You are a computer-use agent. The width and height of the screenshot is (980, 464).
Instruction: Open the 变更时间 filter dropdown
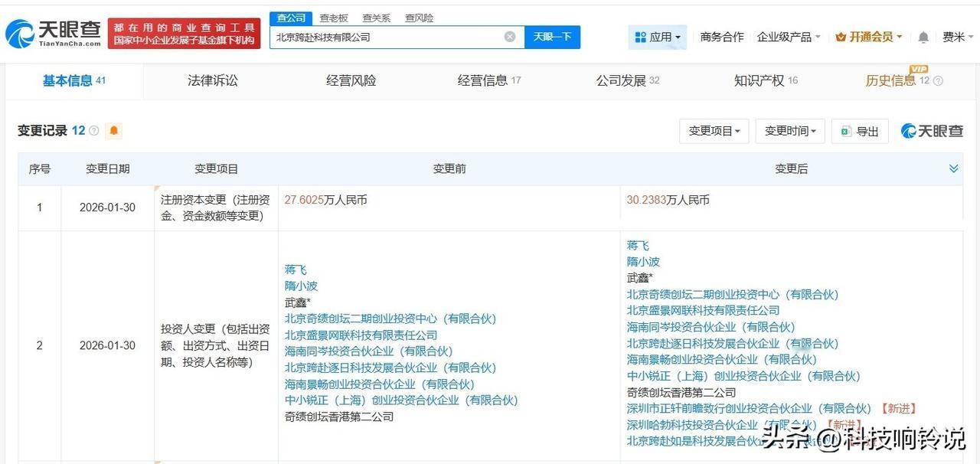789,131
